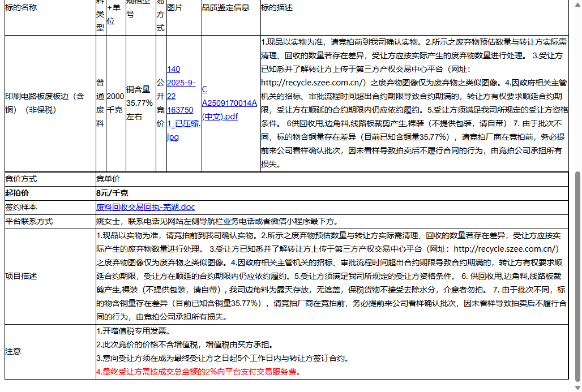This screenshot has width=582, height=392.
Task: Open 废料回收交易回执-芜湖.doc sample link
Action: pyautogui.click(x=145, y=207)
